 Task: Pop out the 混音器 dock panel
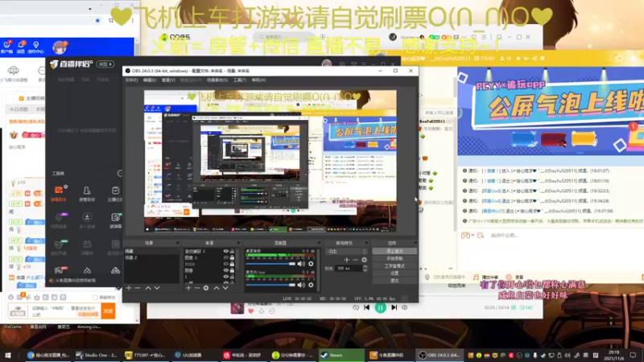319,243
